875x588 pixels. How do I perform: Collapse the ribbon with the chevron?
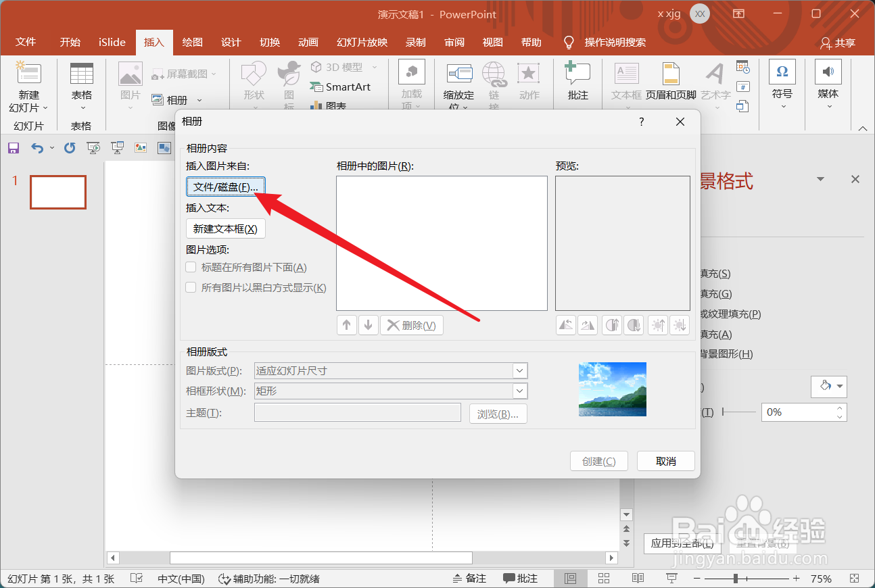click(x=862, y=128)
